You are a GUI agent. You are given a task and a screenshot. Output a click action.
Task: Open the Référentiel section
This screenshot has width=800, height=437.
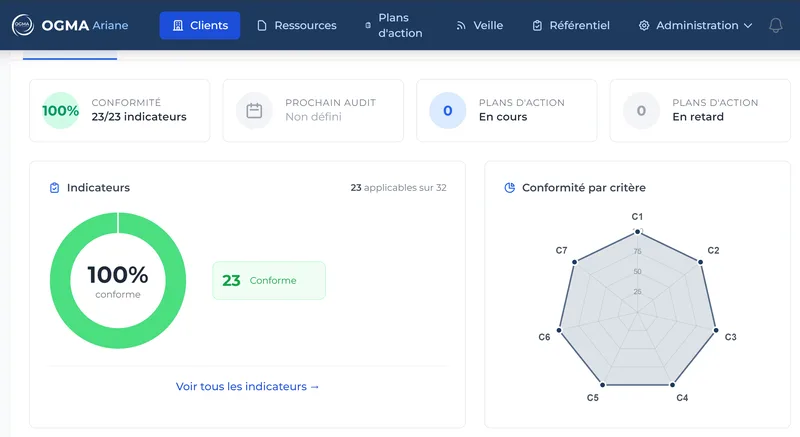(571, 25)
